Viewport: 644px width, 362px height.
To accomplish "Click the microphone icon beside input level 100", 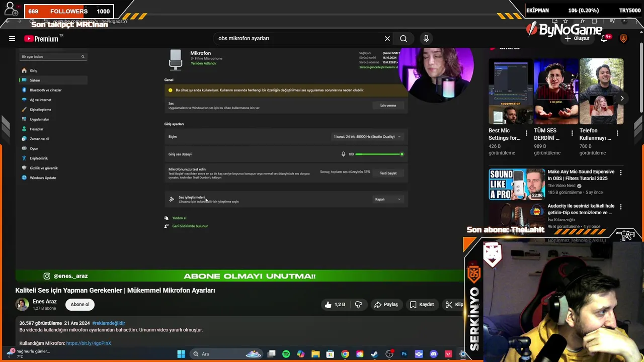I will pyautogui.click(x=344, y=154).
